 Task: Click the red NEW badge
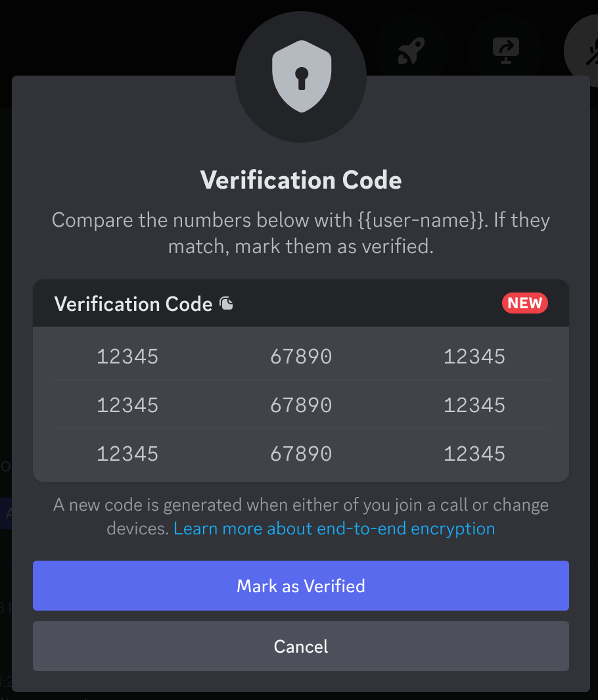[525, 303]
